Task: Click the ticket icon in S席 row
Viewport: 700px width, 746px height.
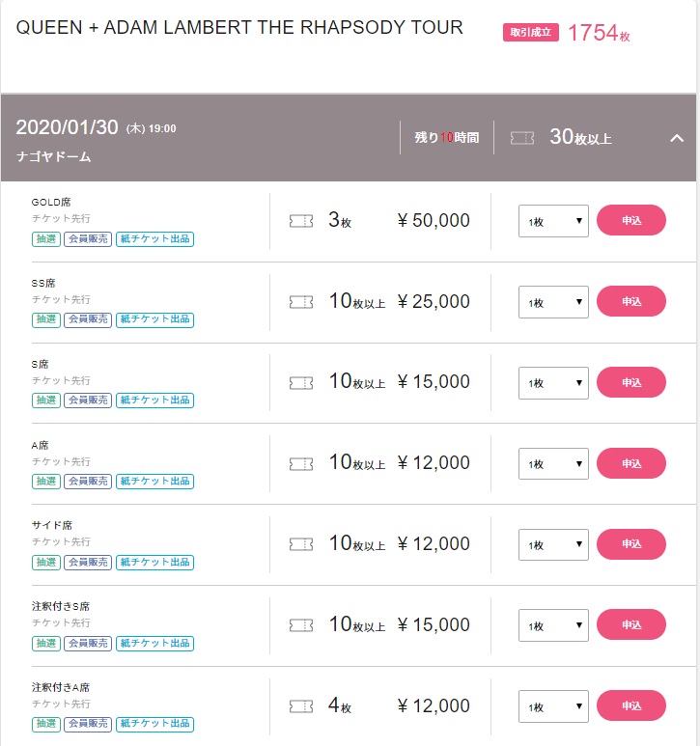Action: pos(301,383)
